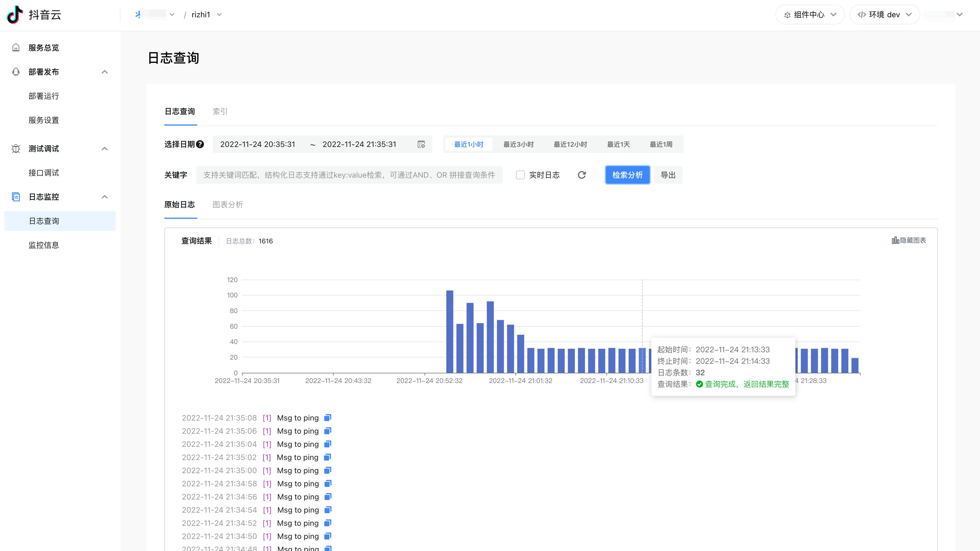This screenshot has width=980, height=551.
Task: Copy log entry at 21:35:02
Action: (x=328, y=457)
